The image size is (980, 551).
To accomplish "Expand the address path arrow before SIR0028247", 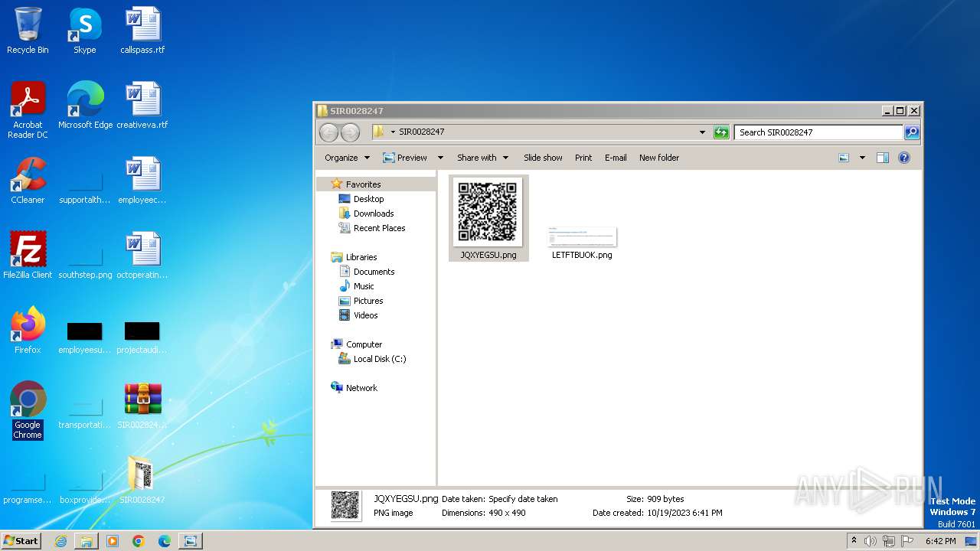I will pyautogui.click(x=393, y=132).
